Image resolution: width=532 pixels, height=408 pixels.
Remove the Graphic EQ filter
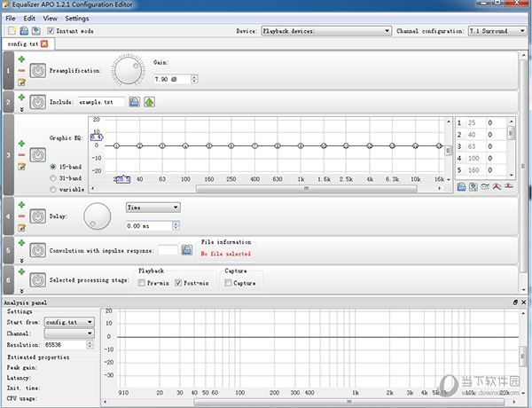tap(21, 155)
